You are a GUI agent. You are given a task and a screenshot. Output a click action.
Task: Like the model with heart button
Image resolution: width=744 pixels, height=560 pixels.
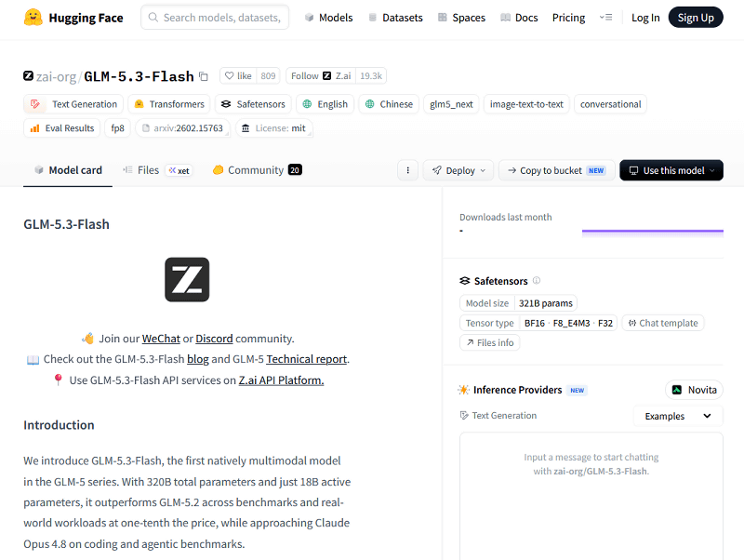pos(238,76)
